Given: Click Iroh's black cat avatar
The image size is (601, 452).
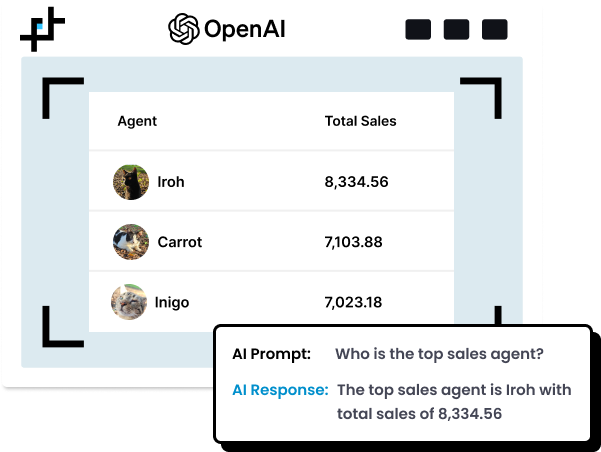Looking at the screenshot, I should (x=131, y=182).
